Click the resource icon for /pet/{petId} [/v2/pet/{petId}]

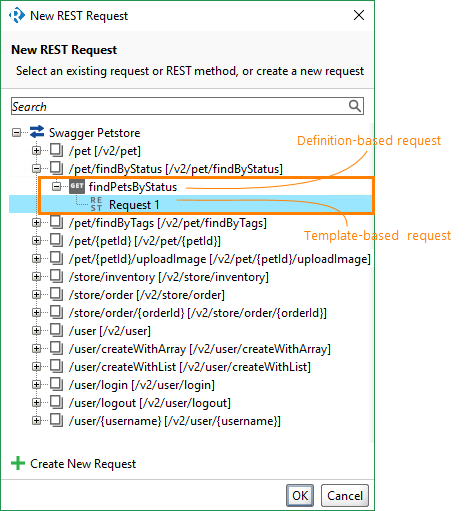56,240
